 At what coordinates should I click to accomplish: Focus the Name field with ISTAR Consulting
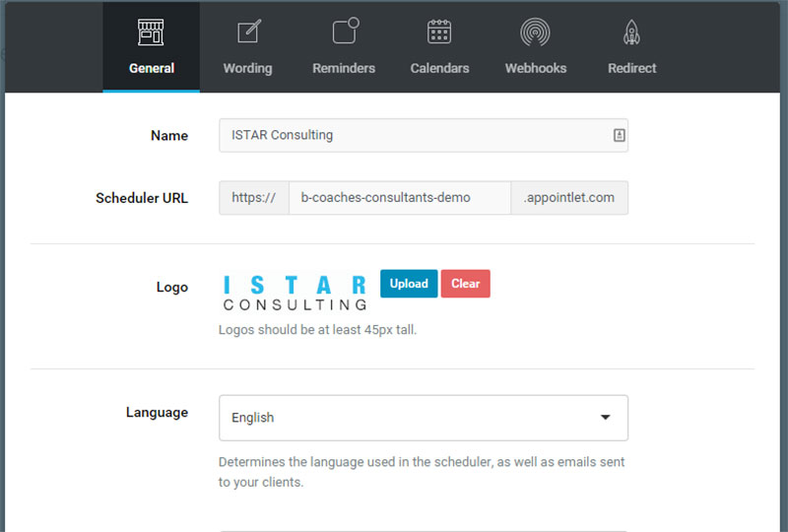click(424, 135)
